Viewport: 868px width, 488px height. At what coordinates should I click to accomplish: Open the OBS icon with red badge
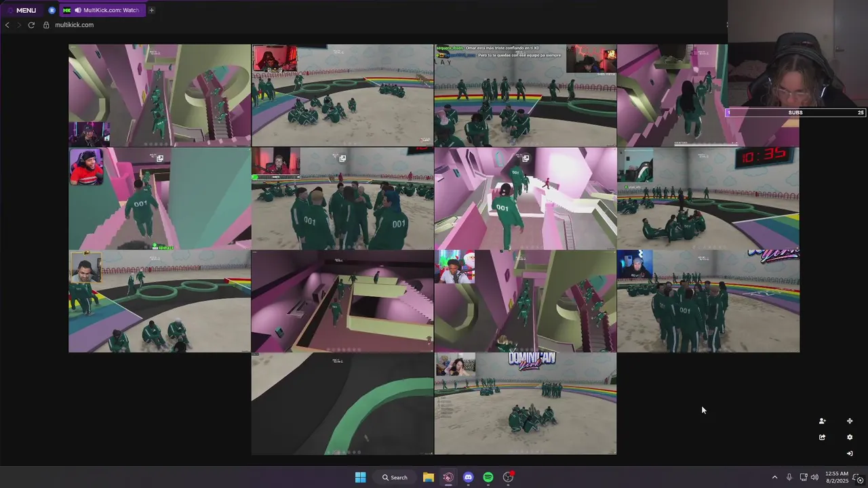[x=508, y=477]
